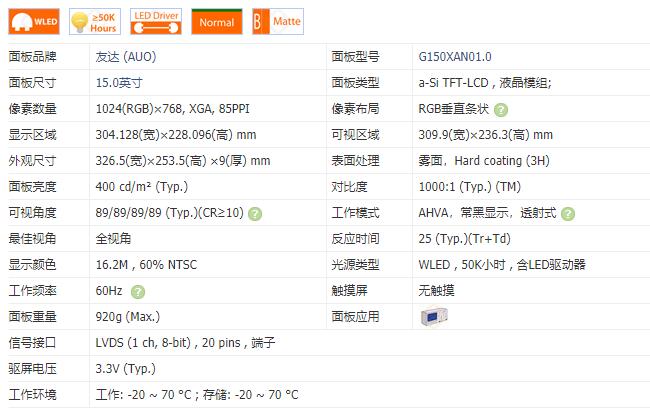Click the Matte surface badge icon
650x408 pixels.
[278, 22]
